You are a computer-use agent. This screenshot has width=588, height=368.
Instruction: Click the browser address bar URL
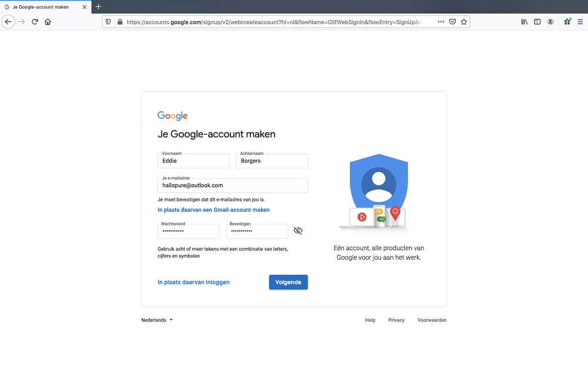[274, 22]
